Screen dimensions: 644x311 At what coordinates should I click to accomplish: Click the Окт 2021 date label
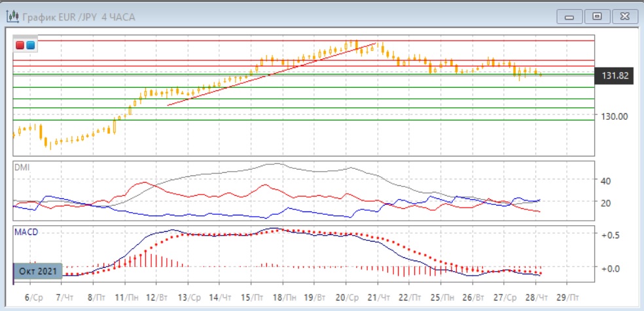(37, 270)
